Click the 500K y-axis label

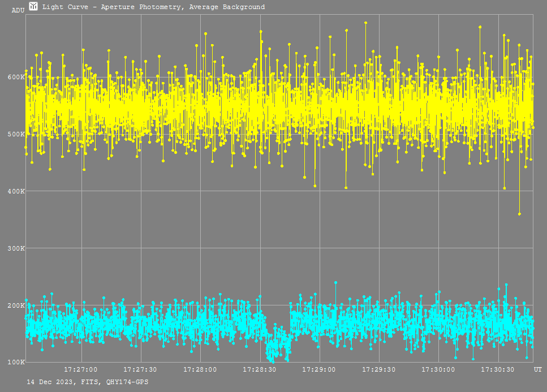(x=16, y=134)
